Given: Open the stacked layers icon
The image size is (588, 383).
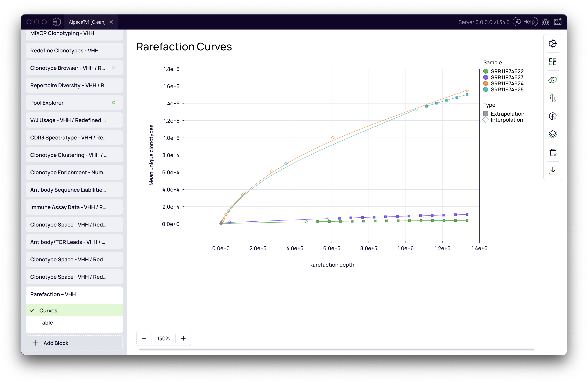Looking at the screenshot, I should (552, 134).
